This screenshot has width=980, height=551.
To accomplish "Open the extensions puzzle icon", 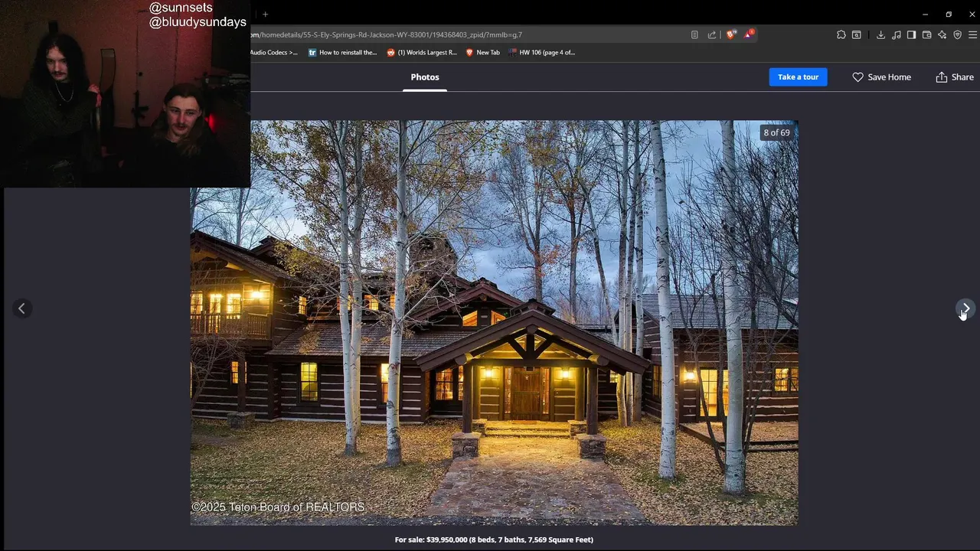I will (x=841, y=34).
